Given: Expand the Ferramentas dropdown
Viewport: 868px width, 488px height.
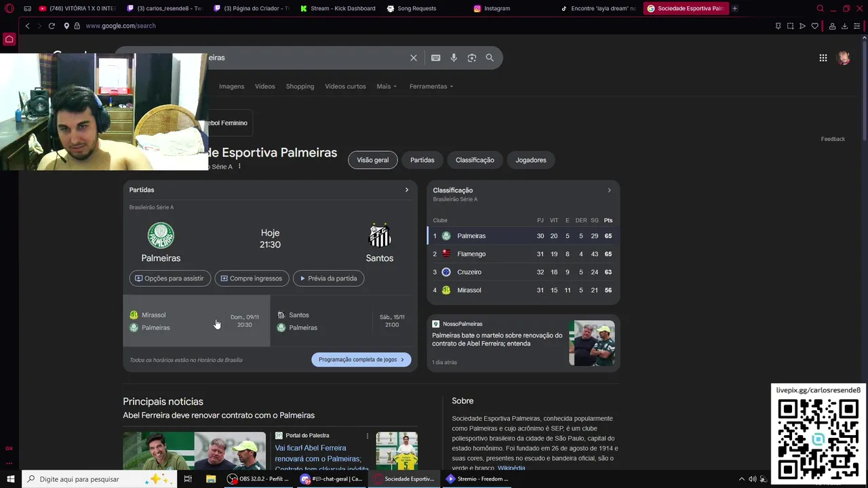Looking at the screenshot, I should (431, 86).
